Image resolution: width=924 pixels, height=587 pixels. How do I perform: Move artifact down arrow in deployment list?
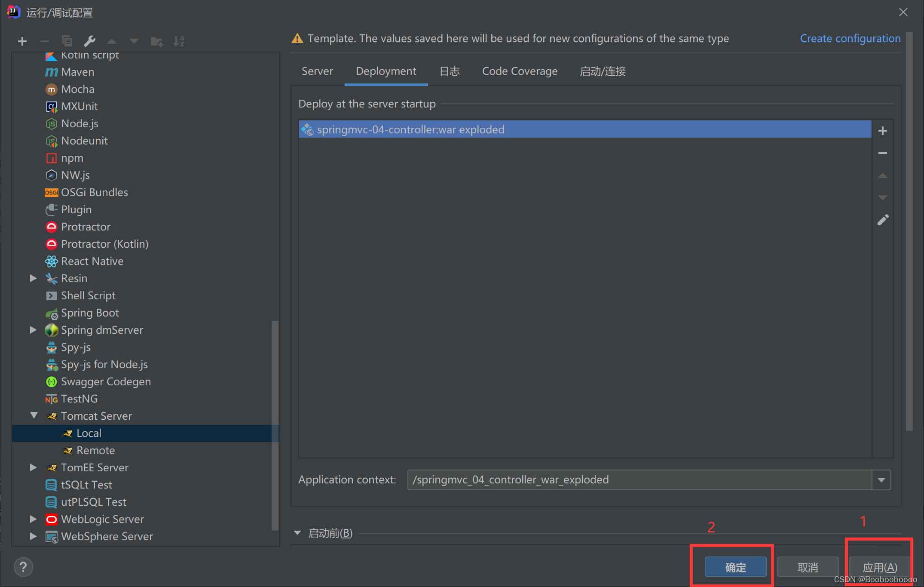pyautogui.click(x=883, y=198)
